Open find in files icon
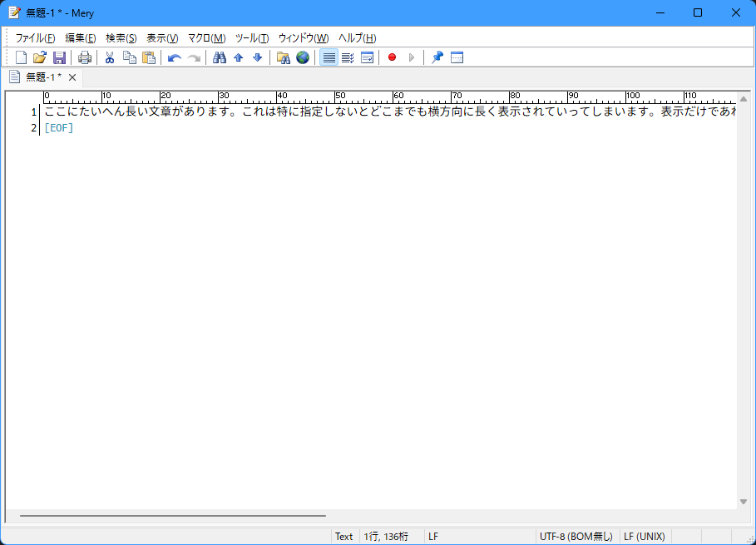Viewport: 756px width, 545px height. (283, 57)
